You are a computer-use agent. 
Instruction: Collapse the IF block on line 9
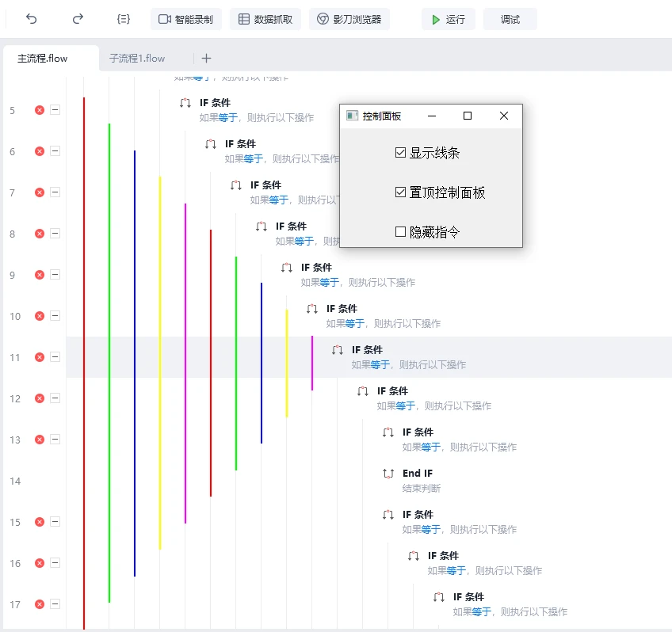pyautogui.click(x=55, y=275)
